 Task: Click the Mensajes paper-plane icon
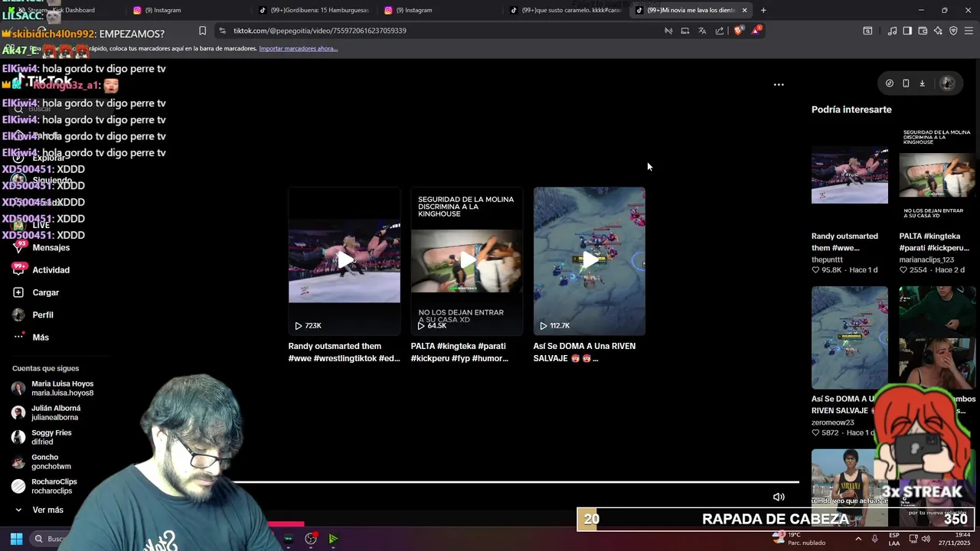pyautogui.click(x=18, y=247)
